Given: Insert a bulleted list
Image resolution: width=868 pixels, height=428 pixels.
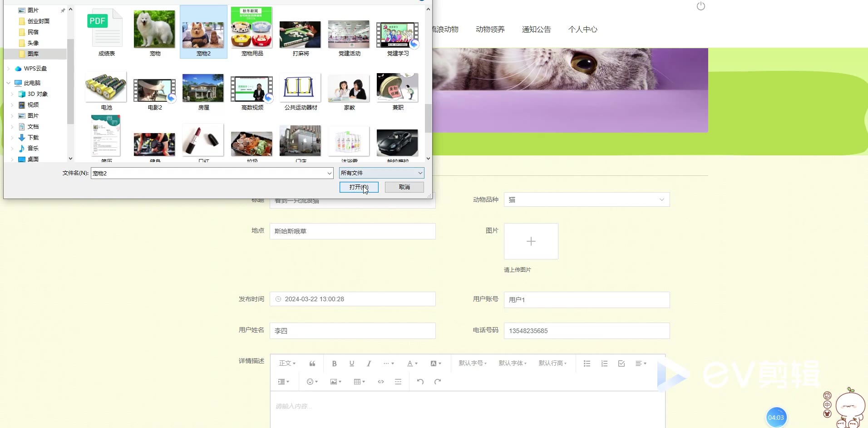Looking at the screenshot, I should pos(587,363).
